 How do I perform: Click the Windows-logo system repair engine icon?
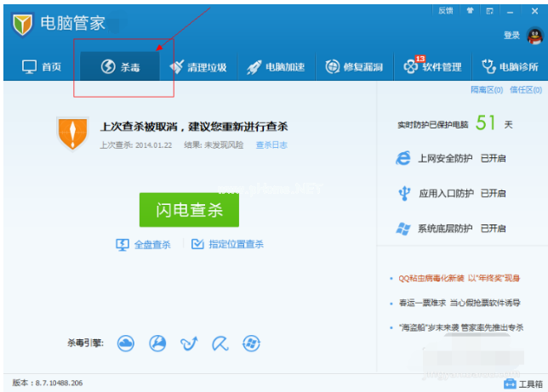(x=251, y=343)
